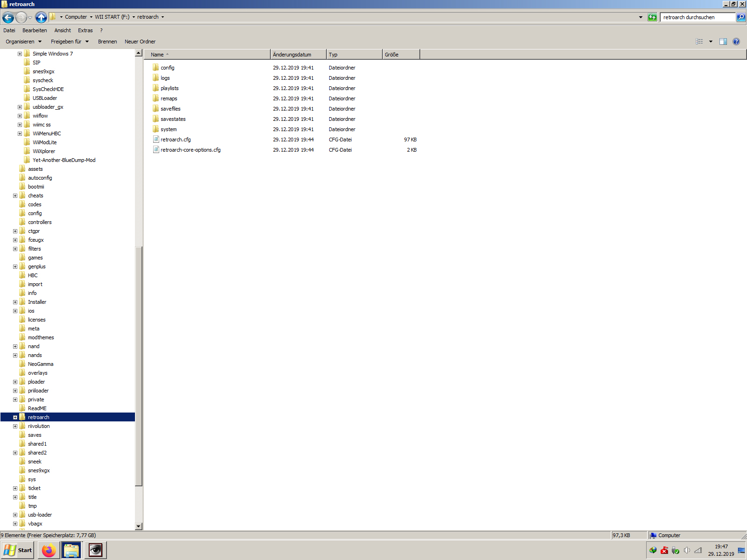Select the NeoGamma folder in tree
The height and width of the screenshot is (560, 747).
41,364
